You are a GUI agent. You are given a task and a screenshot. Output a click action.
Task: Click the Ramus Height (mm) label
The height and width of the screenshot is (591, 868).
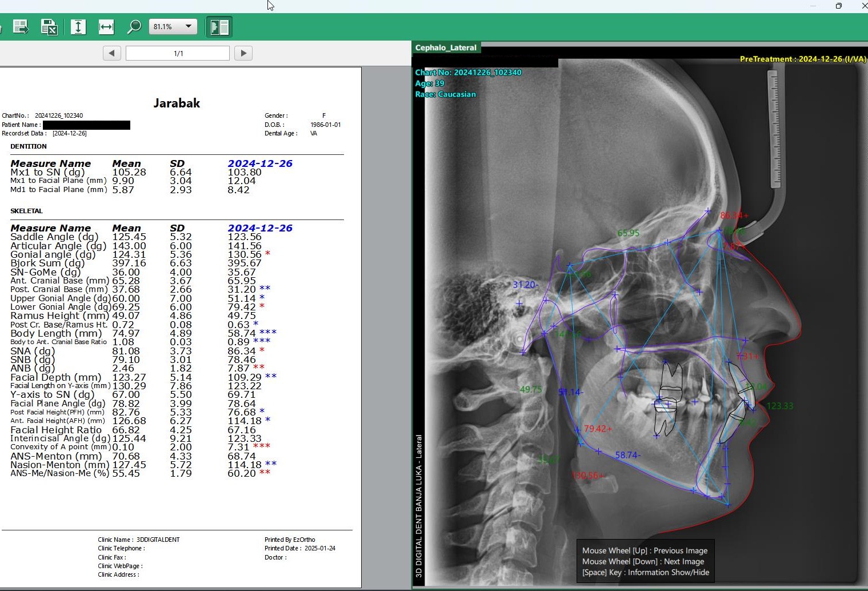tap(59, 316)
